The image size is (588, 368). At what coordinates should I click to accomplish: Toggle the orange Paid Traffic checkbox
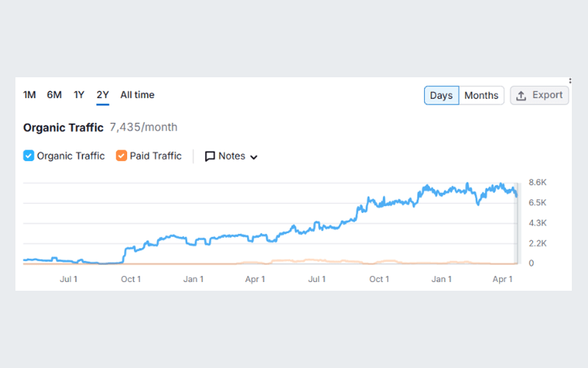click(x=121, y=156)
